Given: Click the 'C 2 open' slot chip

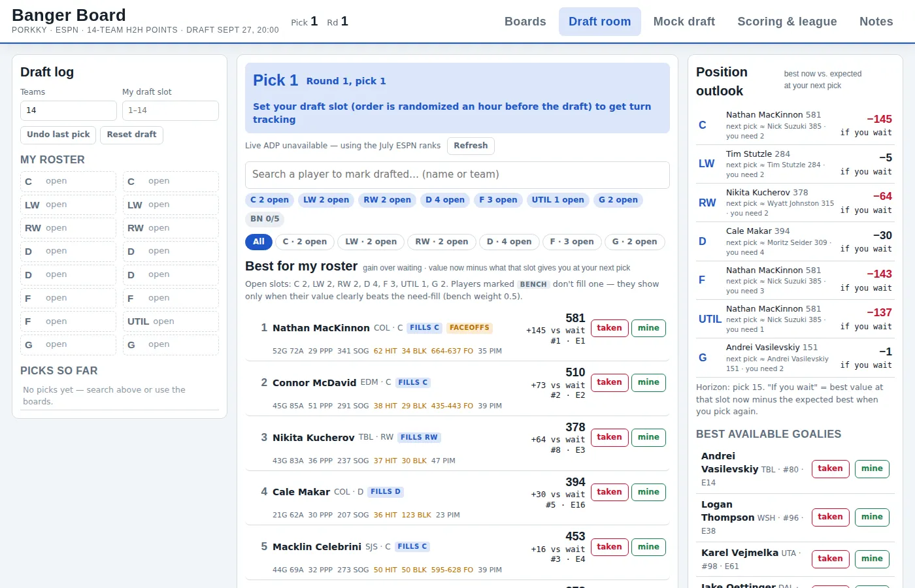Looking at the screenshot, I should 269,200.
